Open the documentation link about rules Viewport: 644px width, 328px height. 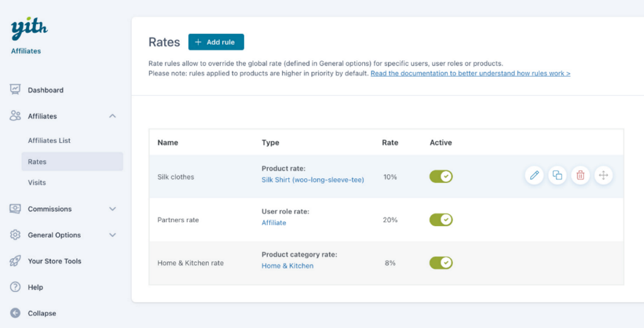tap(470, 73)
